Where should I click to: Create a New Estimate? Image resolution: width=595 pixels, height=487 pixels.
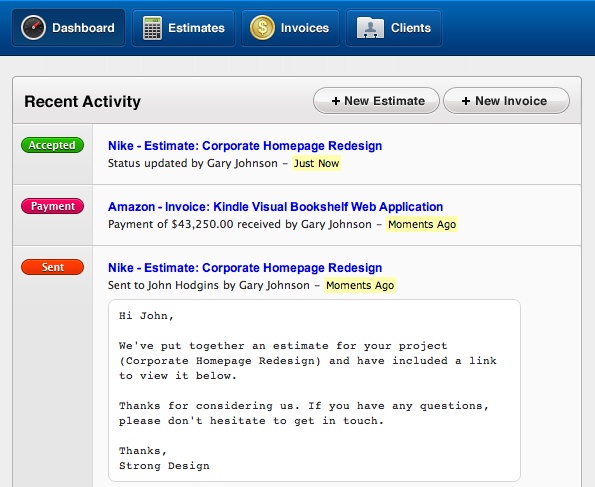tap(376, 101)
